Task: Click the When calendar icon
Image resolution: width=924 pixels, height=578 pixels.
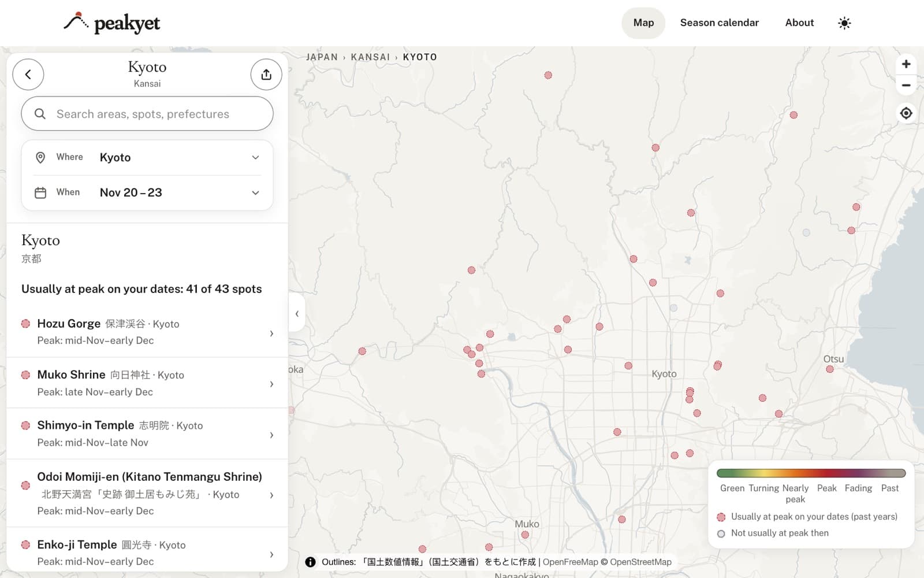Action: pos(40,192)
